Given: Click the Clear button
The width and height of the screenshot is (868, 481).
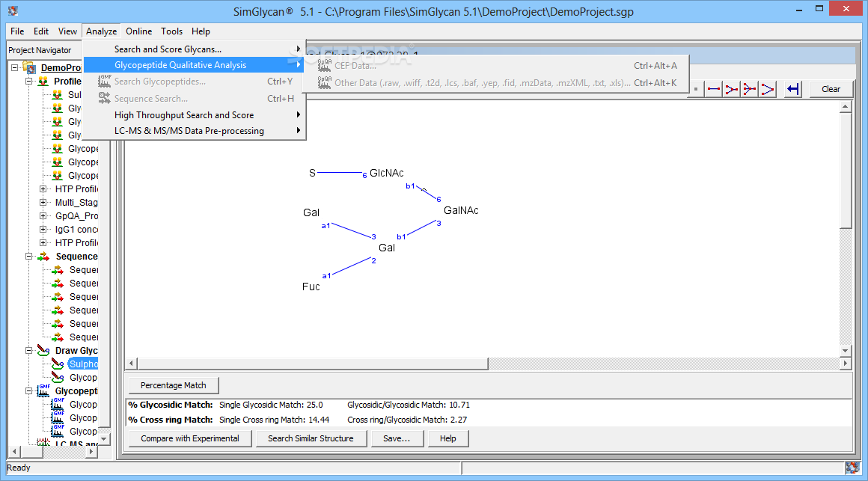Looking at the screenshot, I should [831, 89].
